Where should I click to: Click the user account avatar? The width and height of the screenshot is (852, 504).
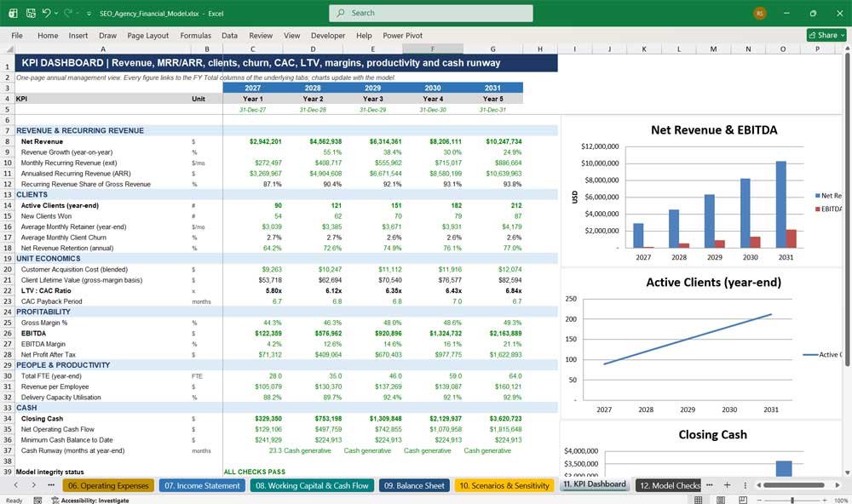click(x=760, y=13)
